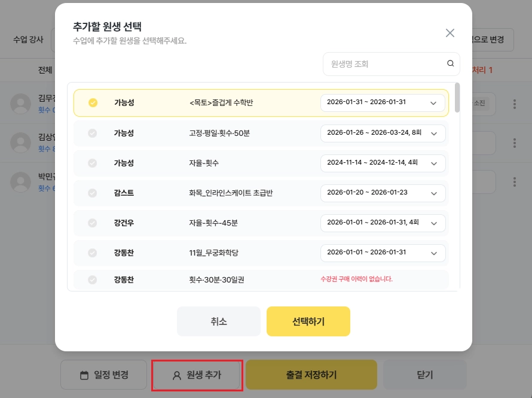Check the 감스트 화목_인라인스케이트 초급반 checkbox

(93, 193)
